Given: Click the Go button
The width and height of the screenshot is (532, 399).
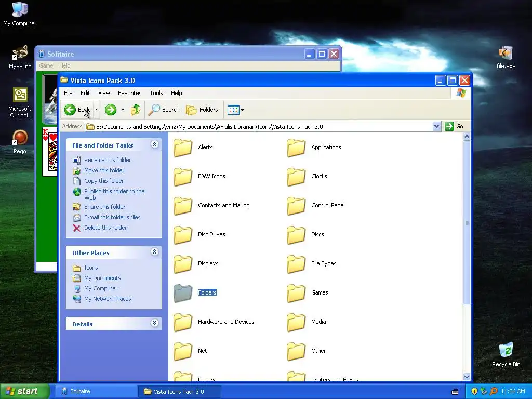Looking at the screenshot, I should tap(454, 126).
